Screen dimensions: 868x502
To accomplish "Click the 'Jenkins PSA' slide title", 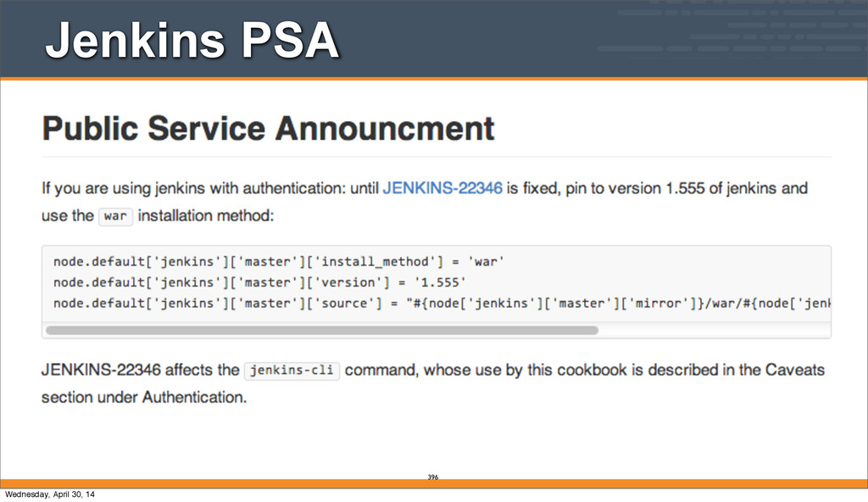I will click(192, 40).
